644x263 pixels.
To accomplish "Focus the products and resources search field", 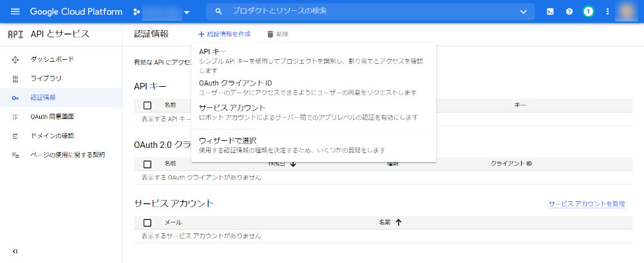I will pyautogui.click(x=370, y=12).
